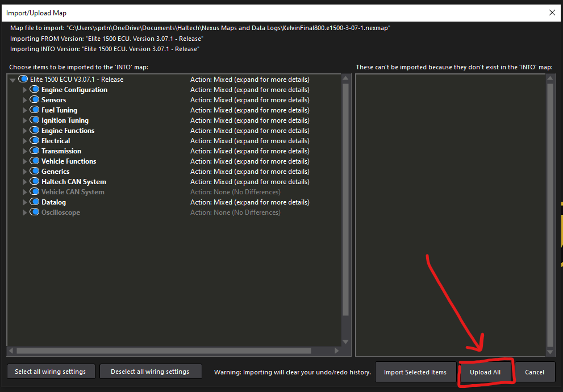Toggle the Datalog import selection circle

(35, 202)
